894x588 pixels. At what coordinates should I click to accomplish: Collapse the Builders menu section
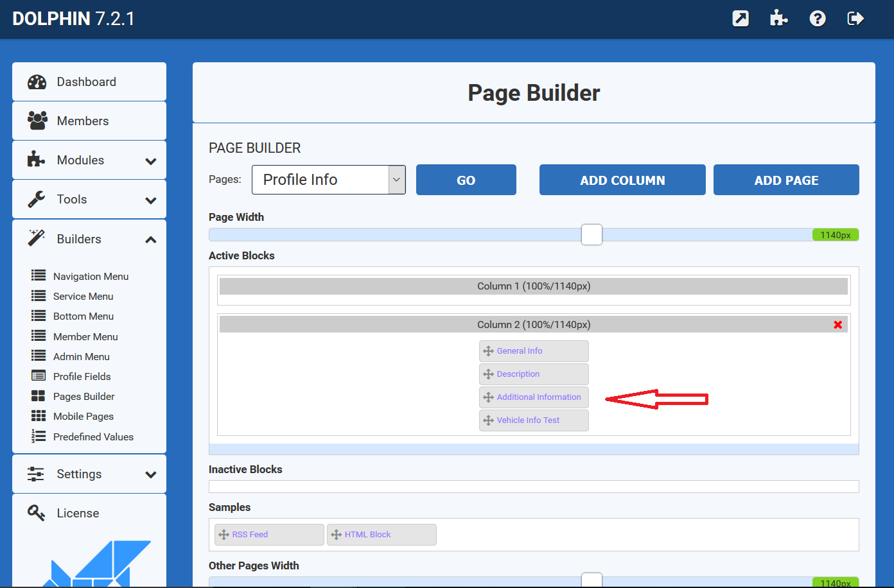(x=150, y=239)
